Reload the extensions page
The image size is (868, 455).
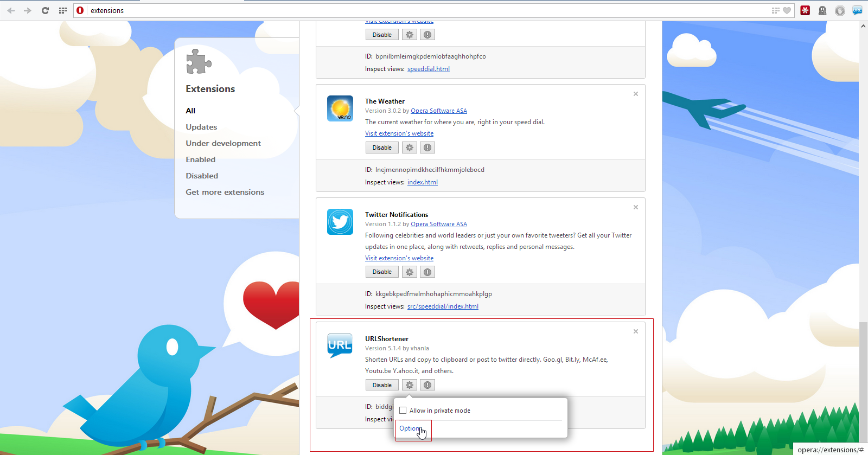45,10
